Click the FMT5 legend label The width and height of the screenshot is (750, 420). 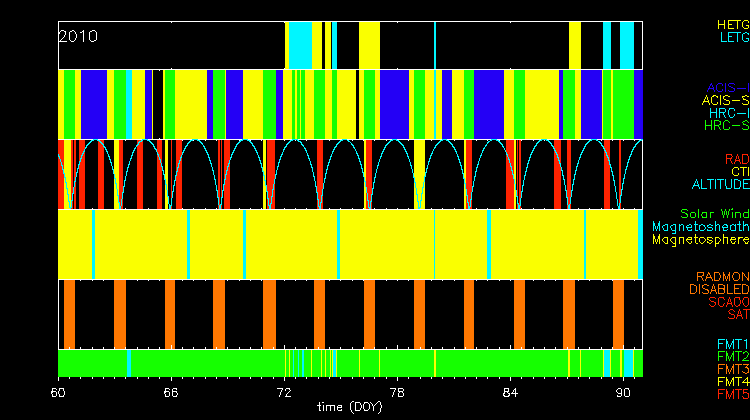(x=731, y=395)
